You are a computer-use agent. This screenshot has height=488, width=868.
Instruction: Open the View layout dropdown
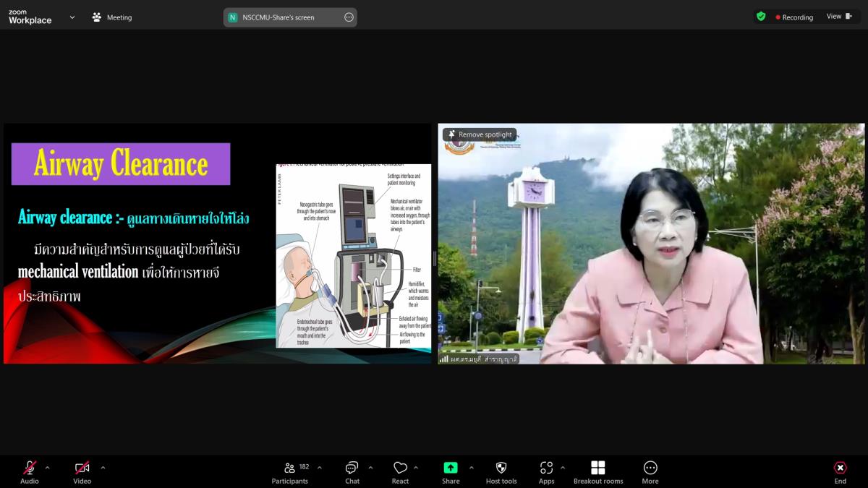click(838, 17)
